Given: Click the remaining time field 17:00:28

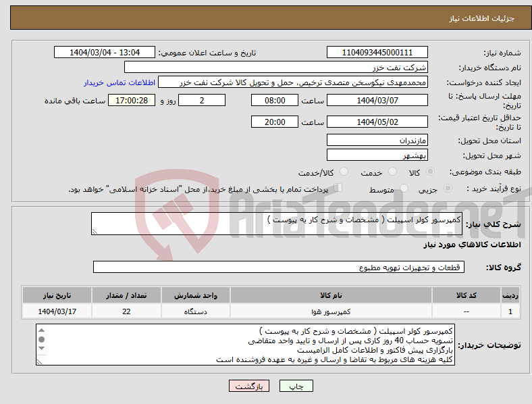Looking at the screenshot, I should [x=132, y=101].
